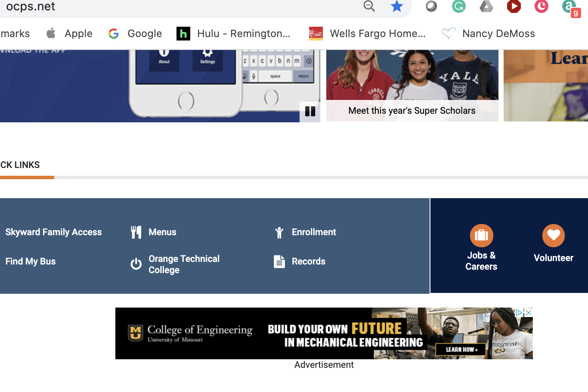
Task: Click the Enrollment child figure icon
Action: [279, 233]
